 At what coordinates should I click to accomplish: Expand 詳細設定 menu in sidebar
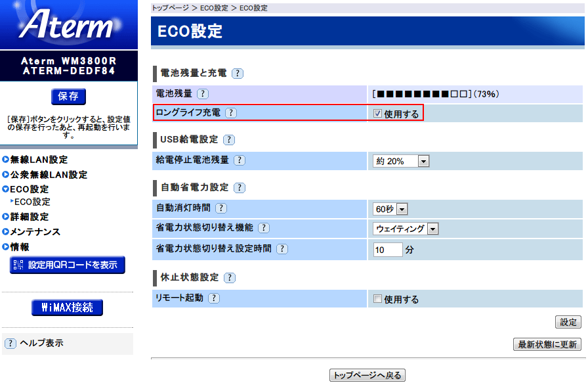click(x=29, y=217)
